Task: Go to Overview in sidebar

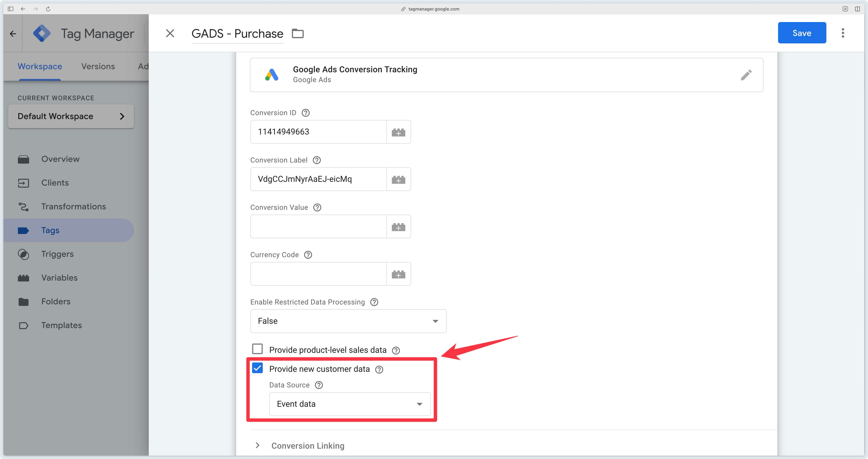Action: point(60,159)
